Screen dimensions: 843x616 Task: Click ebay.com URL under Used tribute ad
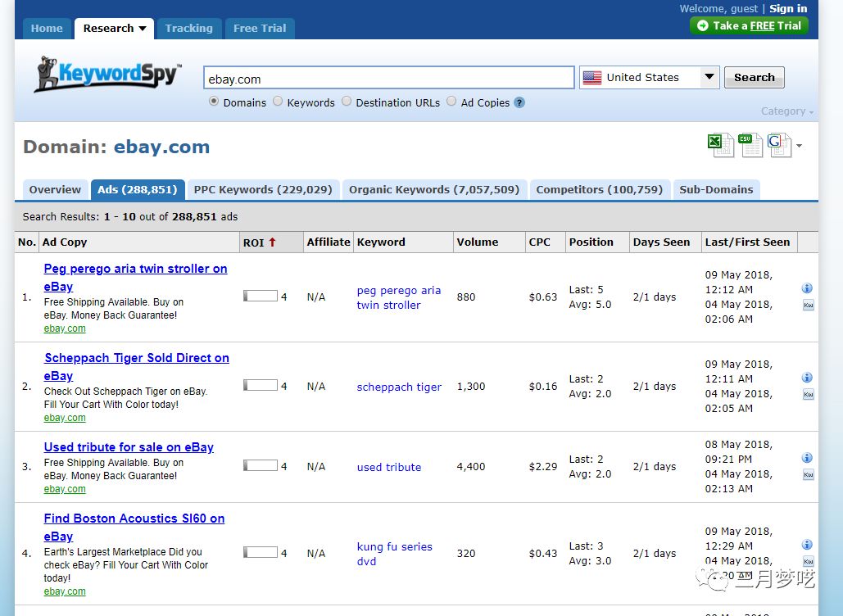(x=65, y=489)
